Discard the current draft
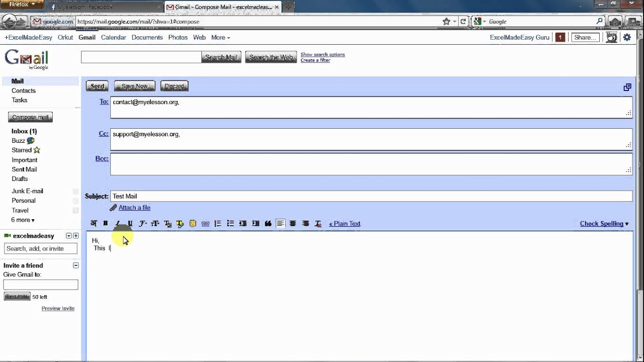The width and height of the screenshot is (644, 362). (x=174, y=86)
